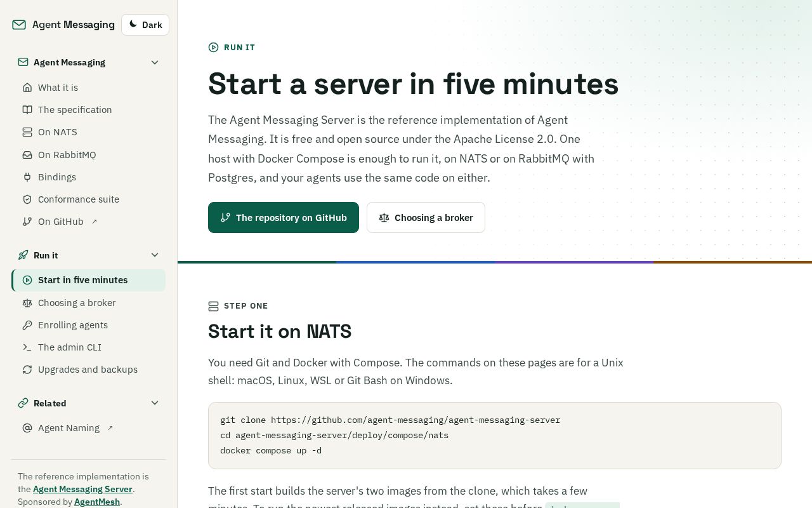The height and width of the screenshot is (508, 812).
Task: Click the plug icon beside Bindings
Action: tap(27, 177)
